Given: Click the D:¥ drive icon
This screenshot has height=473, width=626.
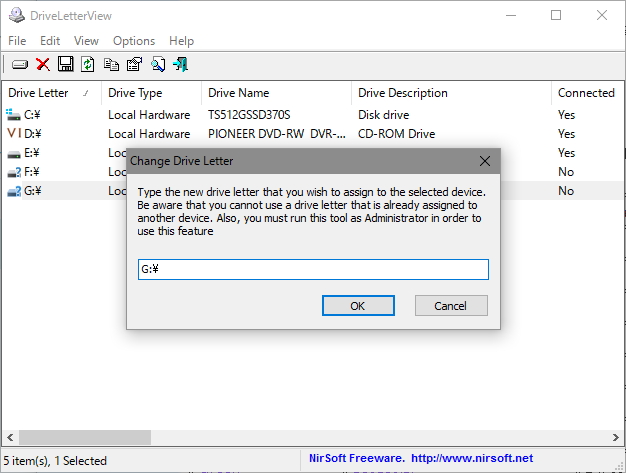Looking at the screenshot, I should (x=14, y=133).
